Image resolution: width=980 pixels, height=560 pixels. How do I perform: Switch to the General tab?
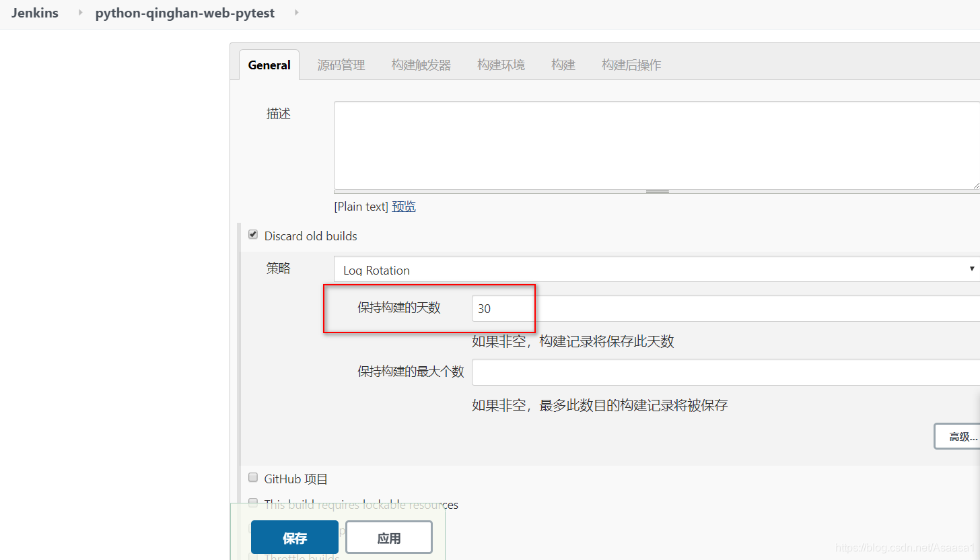pyautogui.click(x=269, y=65)
